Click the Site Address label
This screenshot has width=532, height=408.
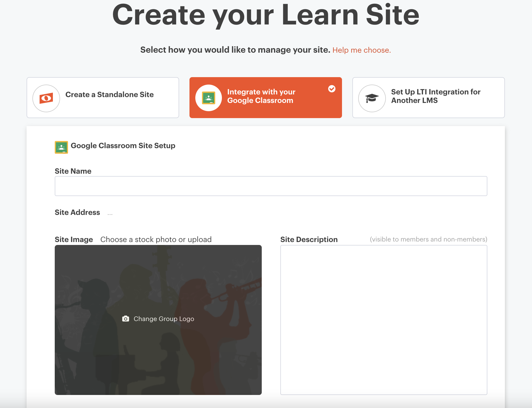(x=77, y=212)
